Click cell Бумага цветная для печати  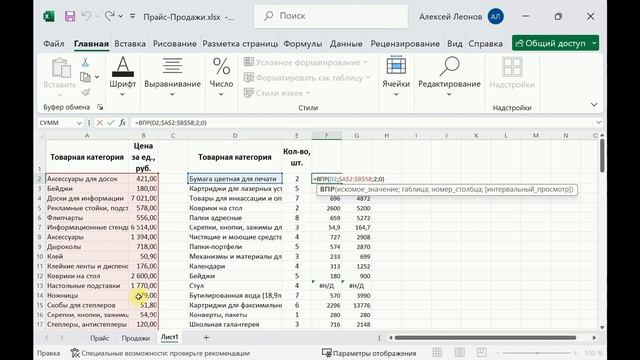(235, 179)
